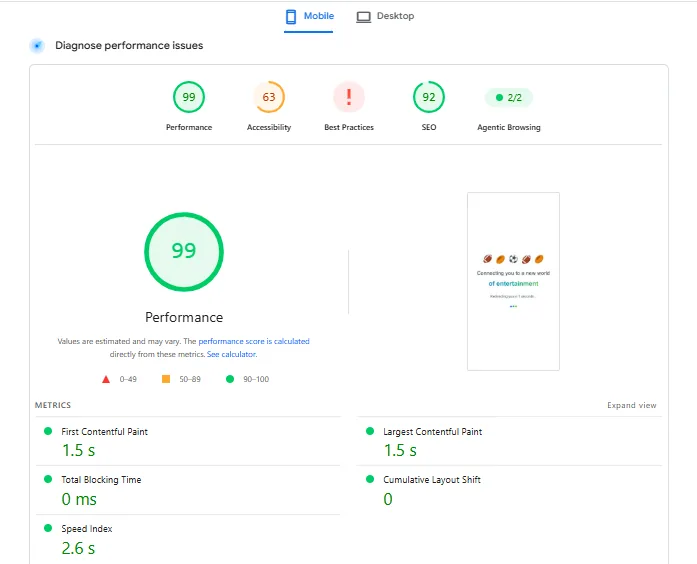Screen dimensions: 697x564
Task: Click Total Blocking Time metric label
Action: 101,480
